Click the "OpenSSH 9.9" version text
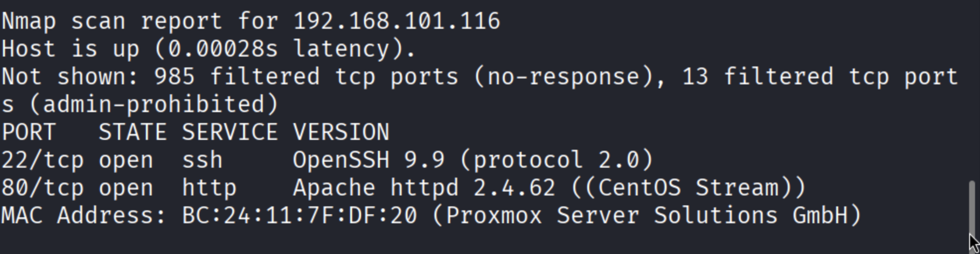Image resolution: width=980 pixels, height=254 pixels. pos(368,160)
